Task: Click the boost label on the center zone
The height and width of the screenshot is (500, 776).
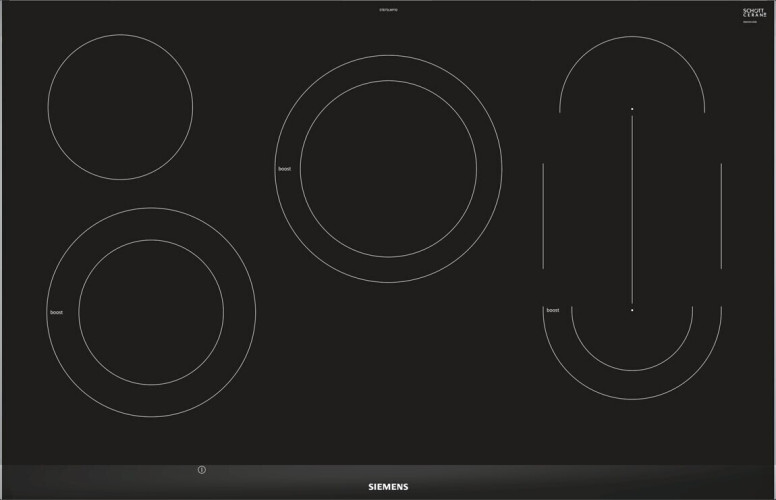Action: point(284,169)
